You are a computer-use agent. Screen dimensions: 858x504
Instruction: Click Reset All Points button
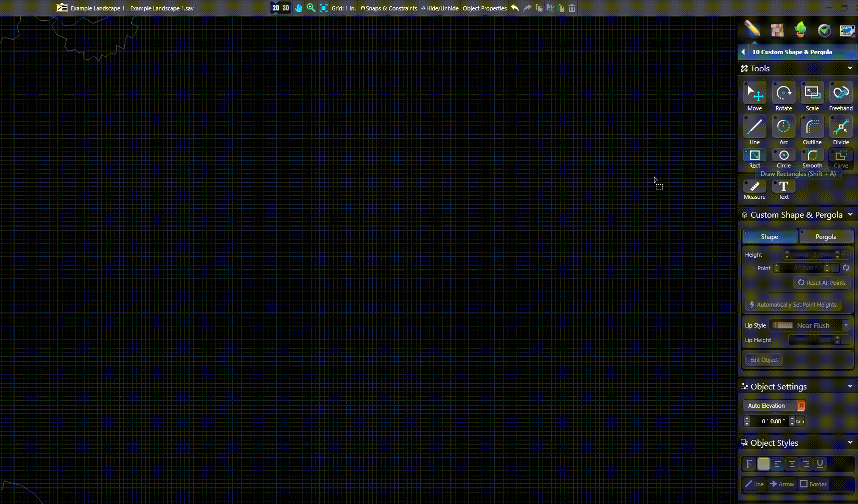pos(822,283)
